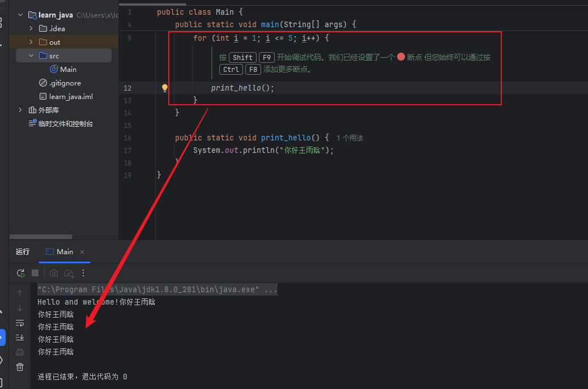Click the .idea folder icon
The height and width of the screenshot is (389, 588).
[x=43, y=28]
